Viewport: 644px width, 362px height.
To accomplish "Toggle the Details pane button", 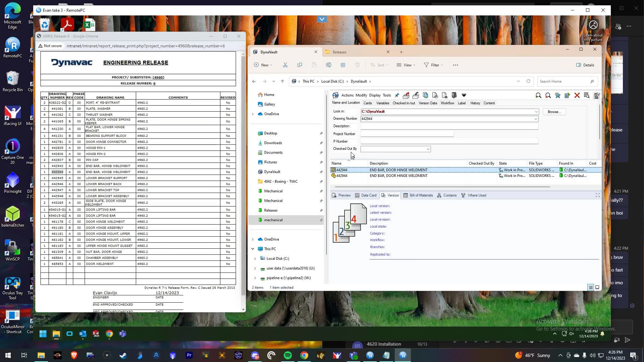I will click(x=585, y=65).
